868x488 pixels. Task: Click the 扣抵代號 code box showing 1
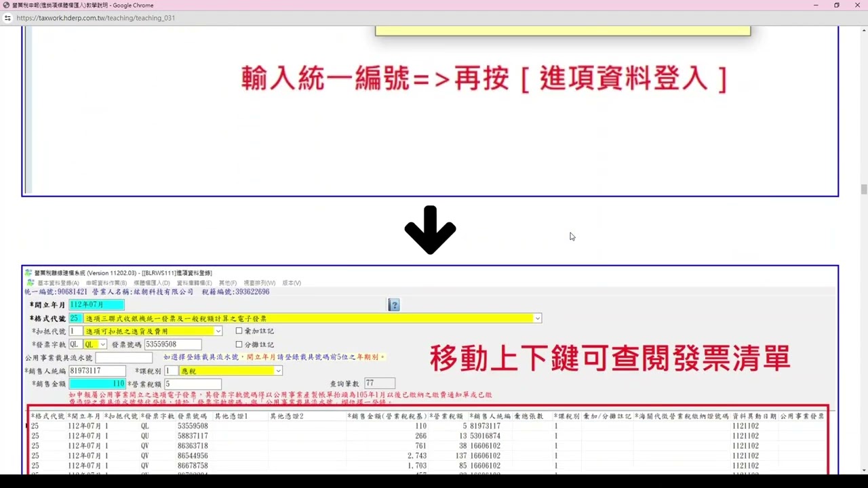click(x=75, y=331)
